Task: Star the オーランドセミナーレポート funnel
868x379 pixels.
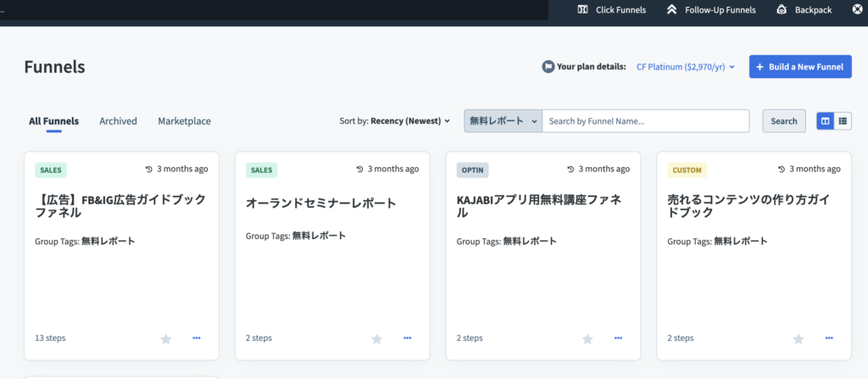Action: pos(377,338)
